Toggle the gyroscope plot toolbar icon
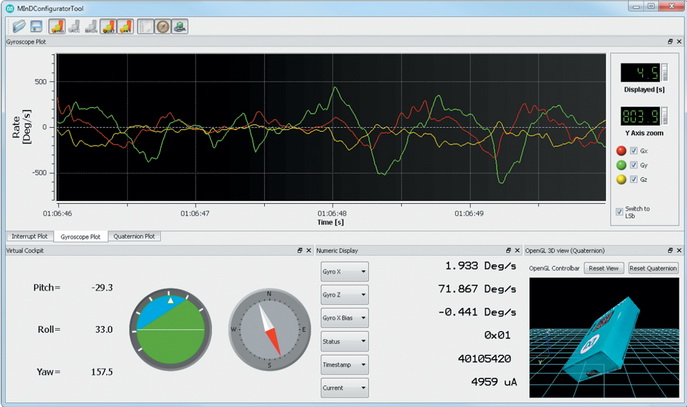 pos(57,26)
